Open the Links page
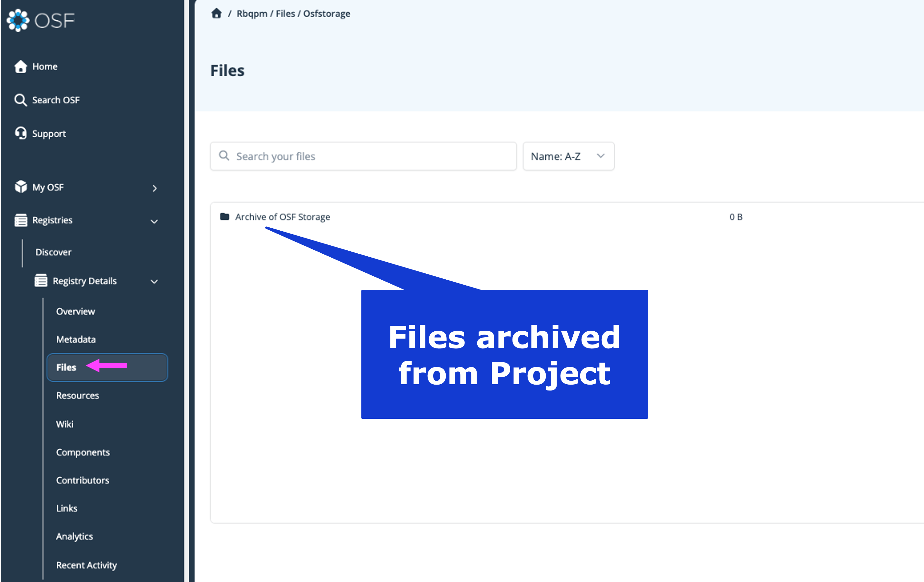Image resolution: width=924 pixels, height=582 pixels. coord(67,508)
